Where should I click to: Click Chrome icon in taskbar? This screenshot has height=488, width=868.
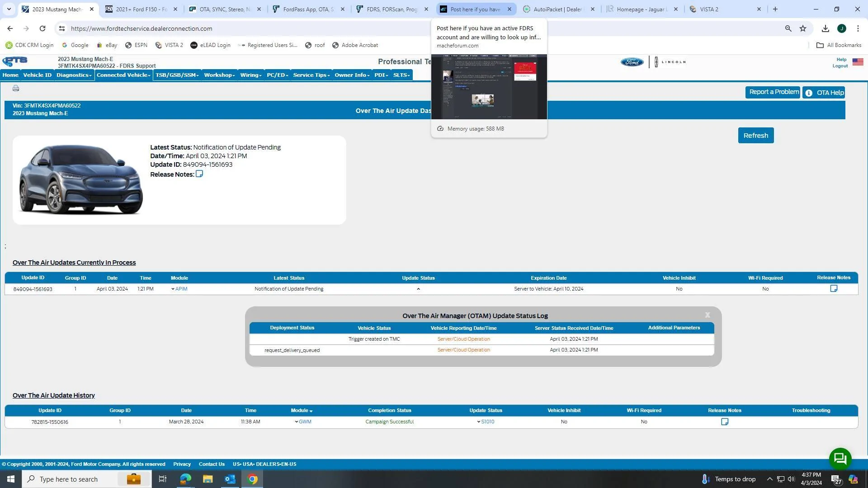pos(253,479)
